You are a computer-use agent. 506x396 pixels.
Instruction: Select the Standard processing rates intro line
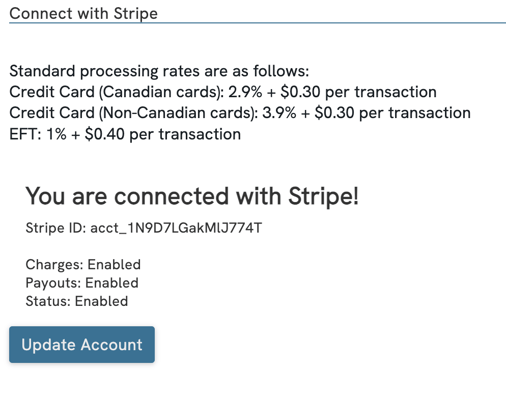point(159,71)
